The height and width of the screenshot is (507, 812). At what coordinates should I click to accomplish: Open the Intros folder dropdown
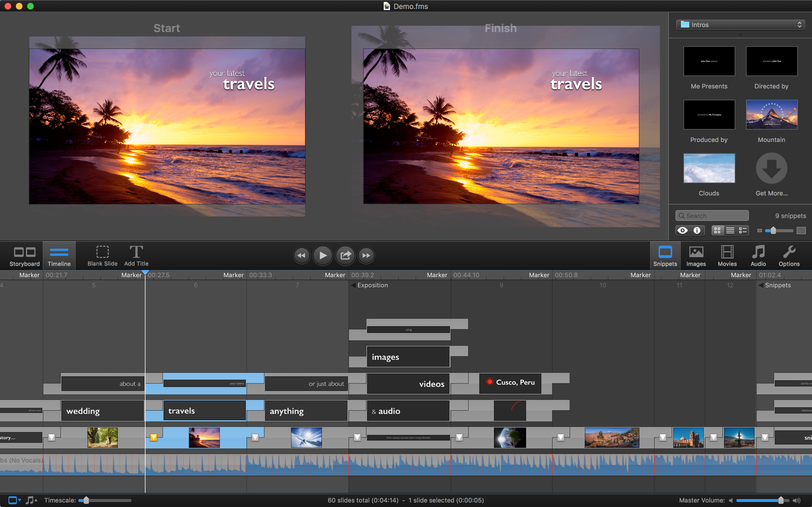(x=740, y=25)
